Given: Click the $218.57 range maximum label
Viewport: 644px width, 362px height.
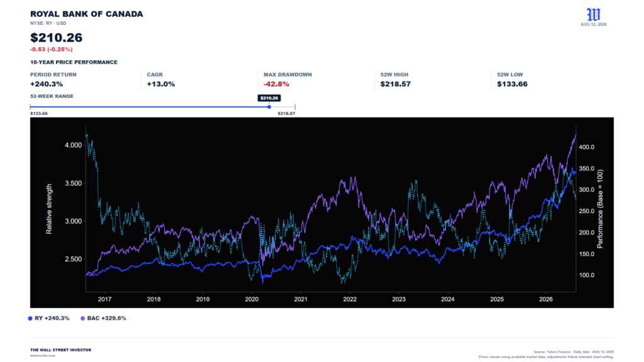Looking at the screenshot, I should point(286,114).
